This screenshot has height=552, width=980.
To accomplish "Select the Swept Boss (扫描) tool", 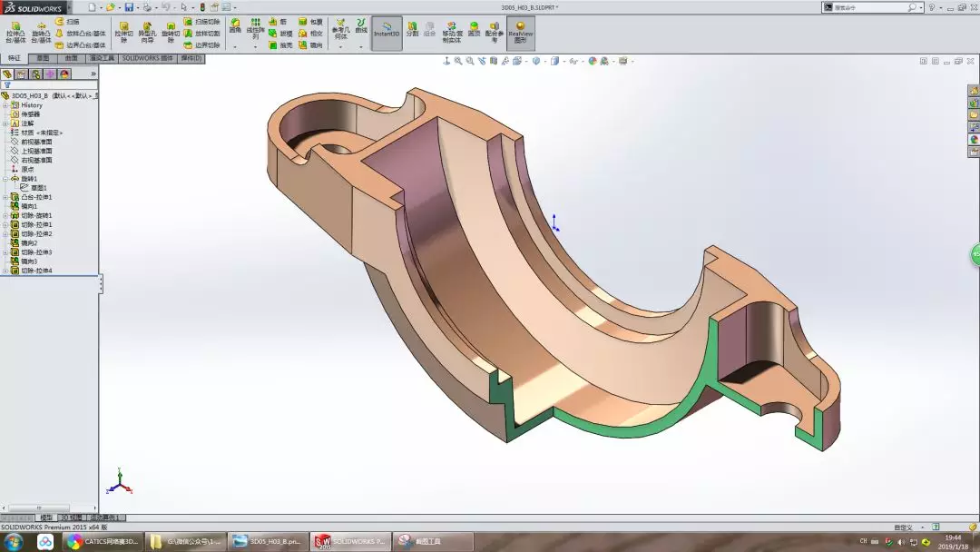I will coord(67,22).
